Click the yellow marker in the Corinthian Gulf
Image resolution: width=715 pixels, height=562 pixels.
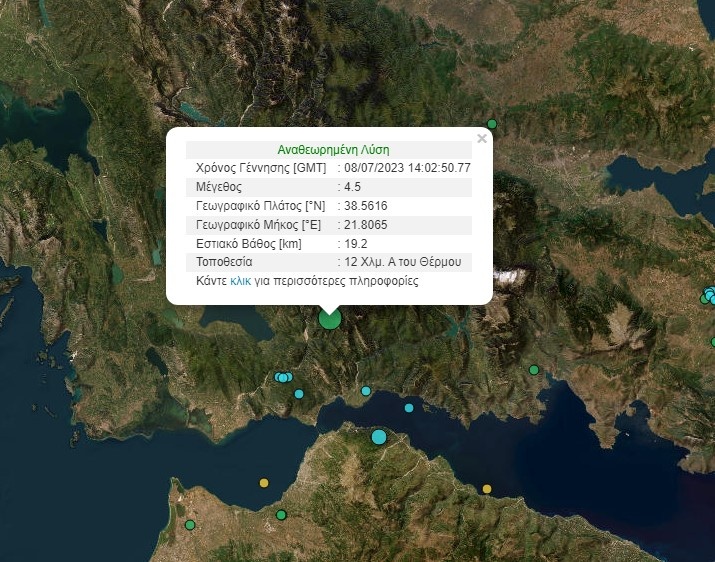[487, 489]
